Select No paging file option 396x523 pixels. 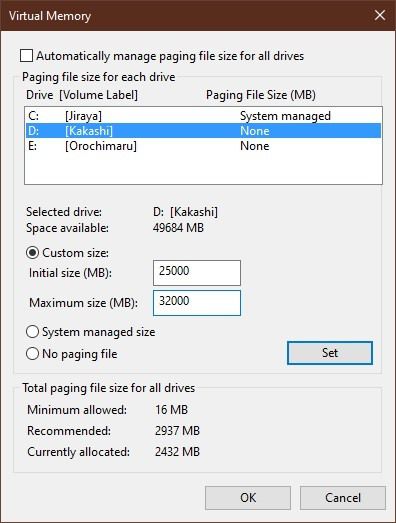32,354
